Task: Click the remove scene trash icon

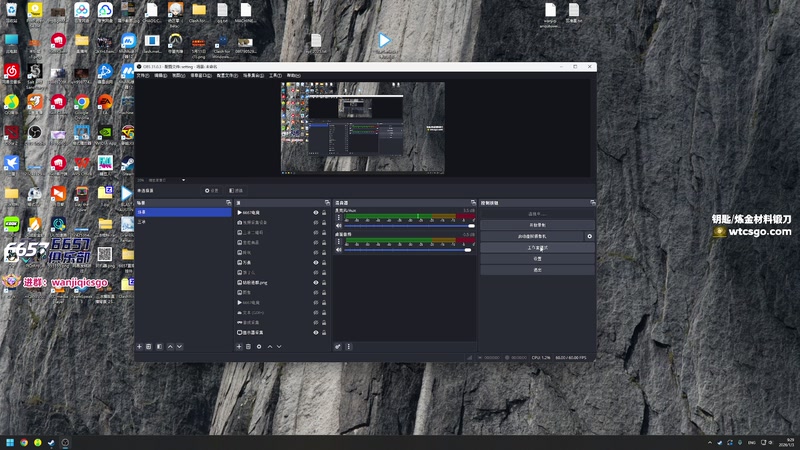Action: click(149, 346)
